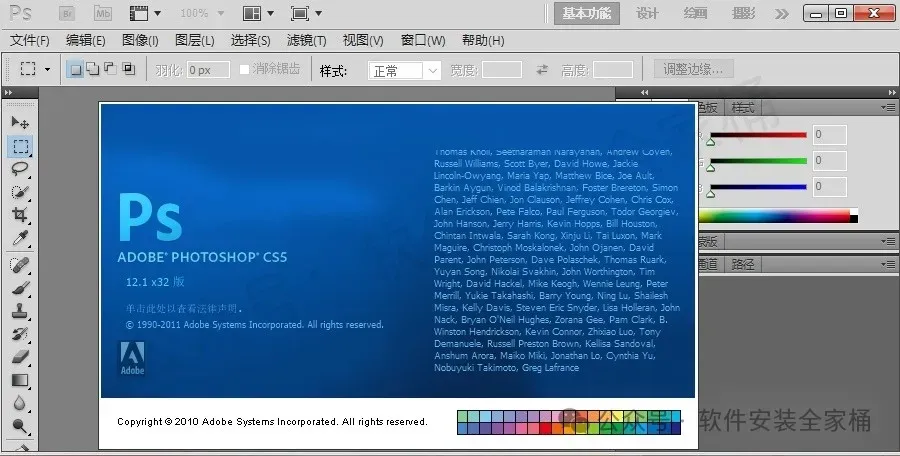
Task: Click the green G color slider
Action: 758,161
